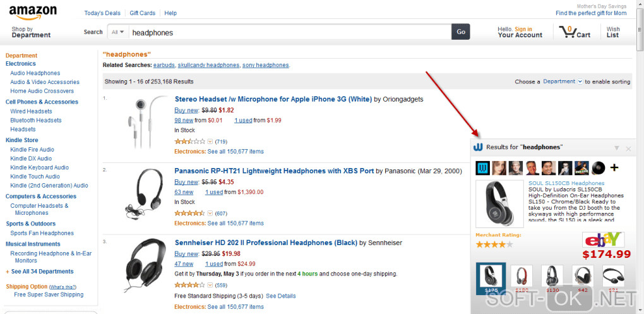The height and width of the screenshot is (314, 644).
Task: Click the Wajam logo in results popup
Action: click(x=478, y=147)
